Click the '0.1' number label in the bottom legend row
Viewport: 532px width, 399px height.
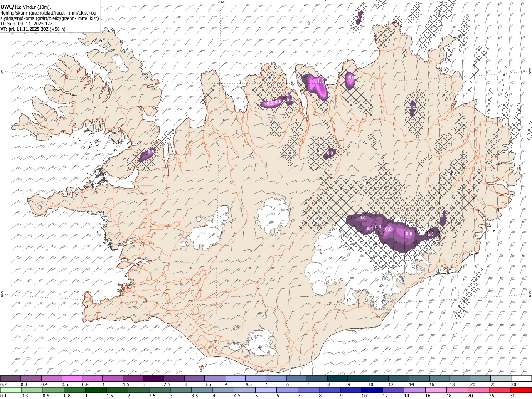pos(3,396)
